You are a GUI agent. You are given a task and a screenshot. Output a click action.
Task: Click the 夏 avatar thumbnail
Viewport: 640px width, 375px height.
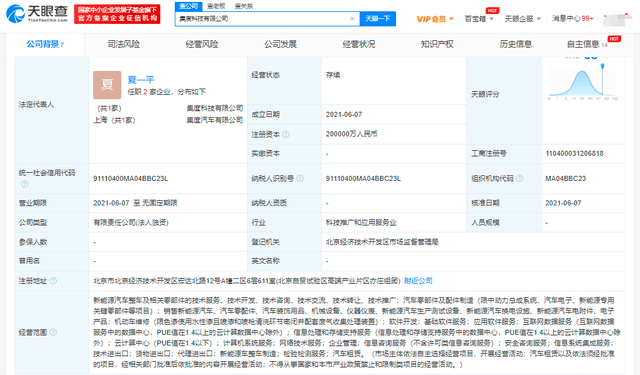pyautogui.click(x=107, y=85)
